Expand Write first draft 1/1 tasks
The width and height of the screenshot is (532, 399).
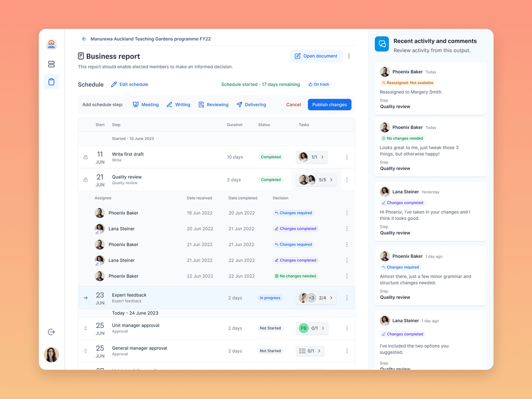click(x=312, y=157)
